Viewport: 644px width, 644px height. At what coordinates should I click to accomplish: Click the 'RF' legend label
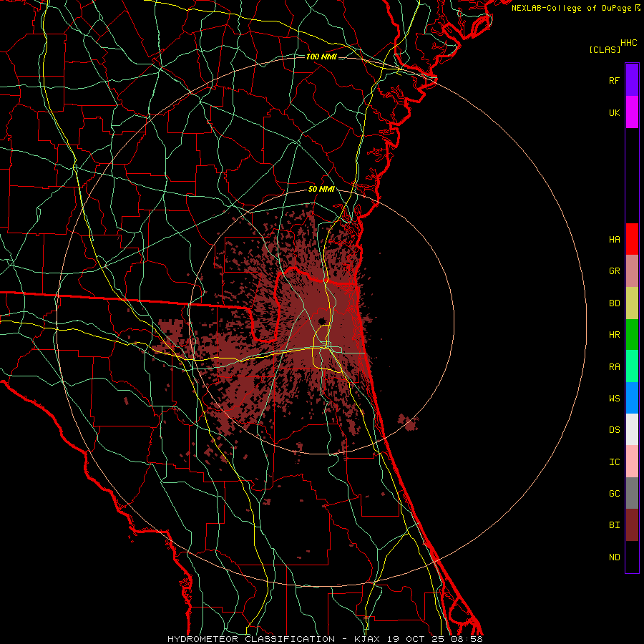[x=614, y=80]
